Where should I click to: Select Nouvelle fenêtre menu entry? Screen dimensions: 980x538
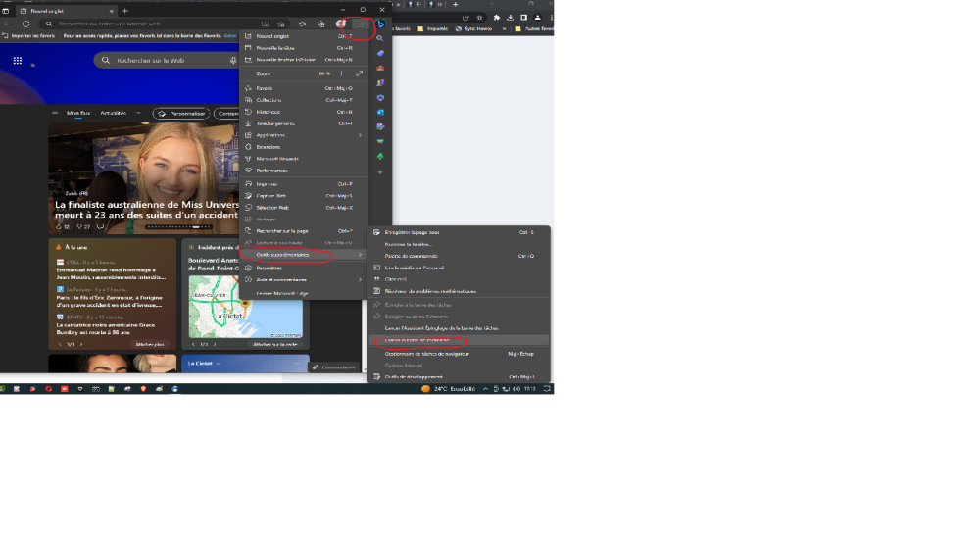(x=304, y=48)
